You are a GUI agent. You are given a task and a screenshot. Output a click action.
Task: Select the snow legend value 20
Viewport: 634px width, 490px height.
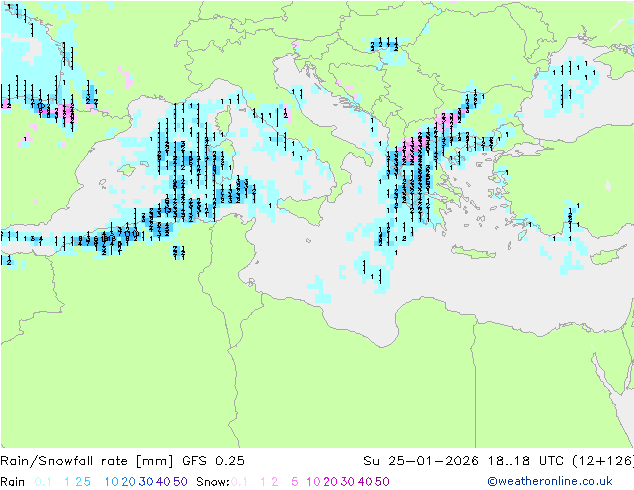(x=330, y=482)
